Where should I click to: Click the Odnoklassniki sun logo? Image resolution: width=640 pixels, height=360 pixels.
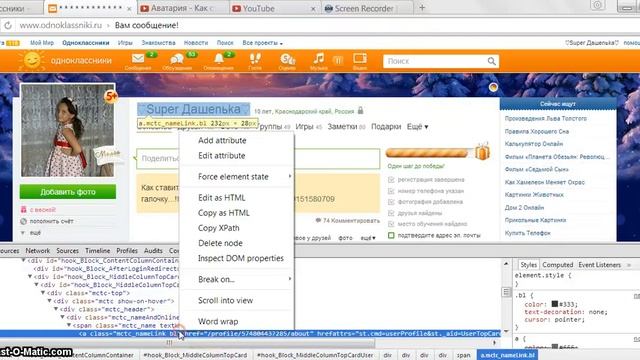[x=32, y=60]
